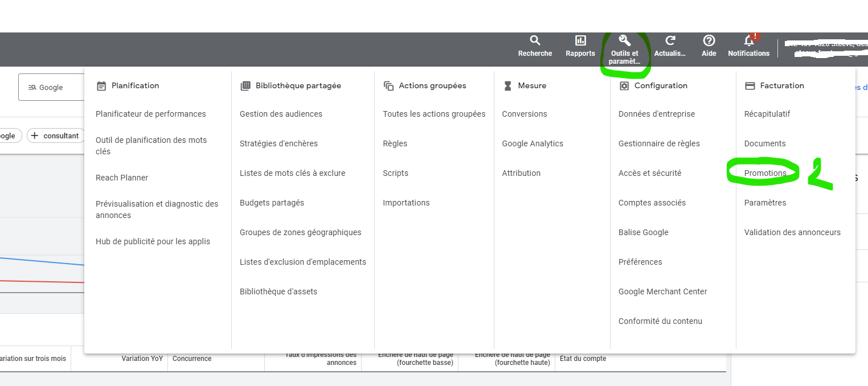
Task: Open Groupes de zones géographiques
Action: click(x=301, y=232)
